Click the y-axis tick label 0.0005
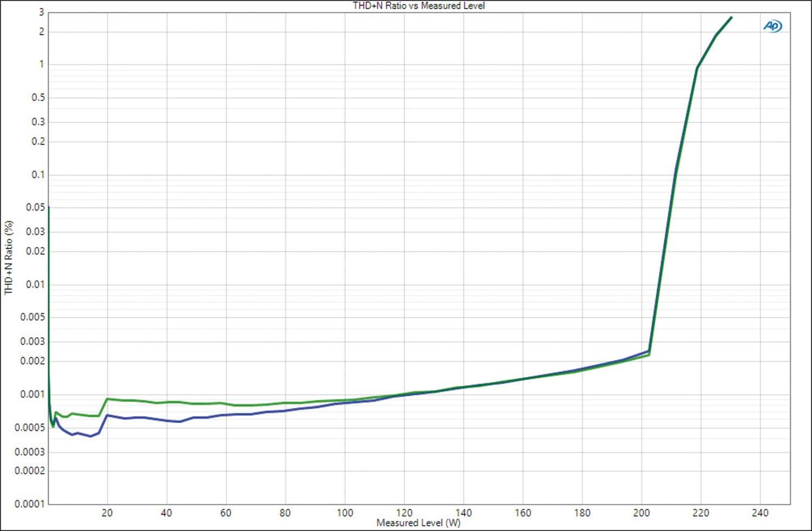This screenshot has height=531, width=812. [30, 428]
